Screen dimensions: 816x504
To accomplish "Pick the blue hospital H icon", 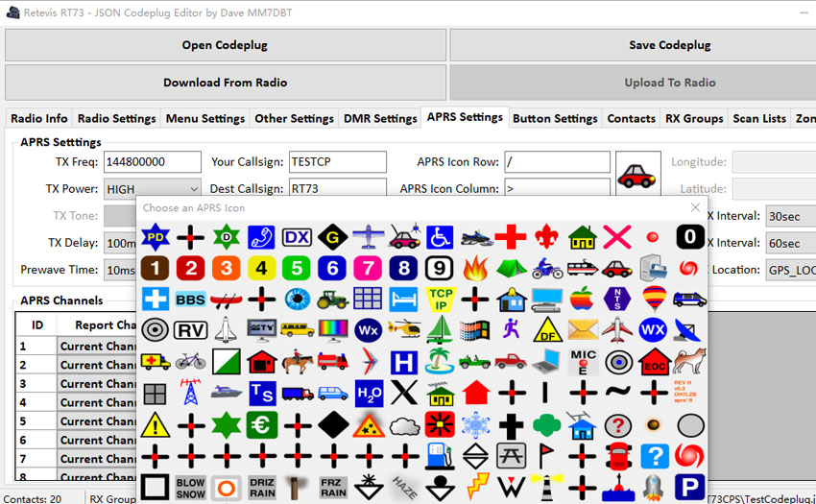I will pos(404,362).
